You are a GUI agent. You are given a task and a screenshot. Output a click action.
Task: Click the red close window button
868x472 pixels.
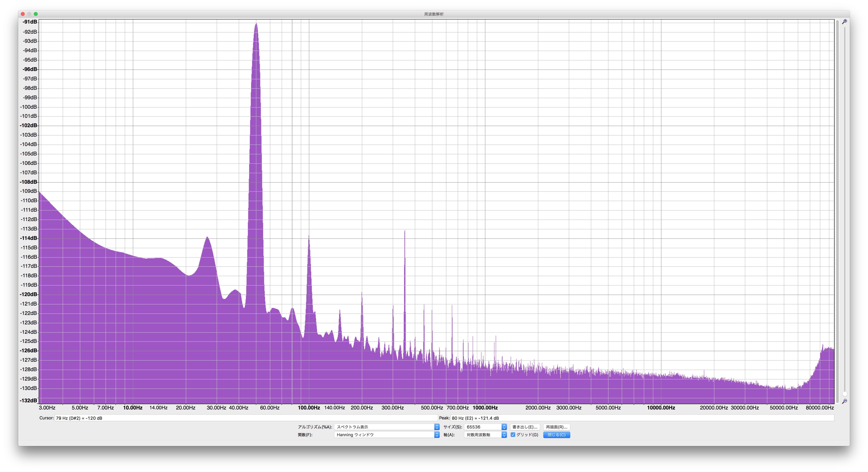(23, 14)
